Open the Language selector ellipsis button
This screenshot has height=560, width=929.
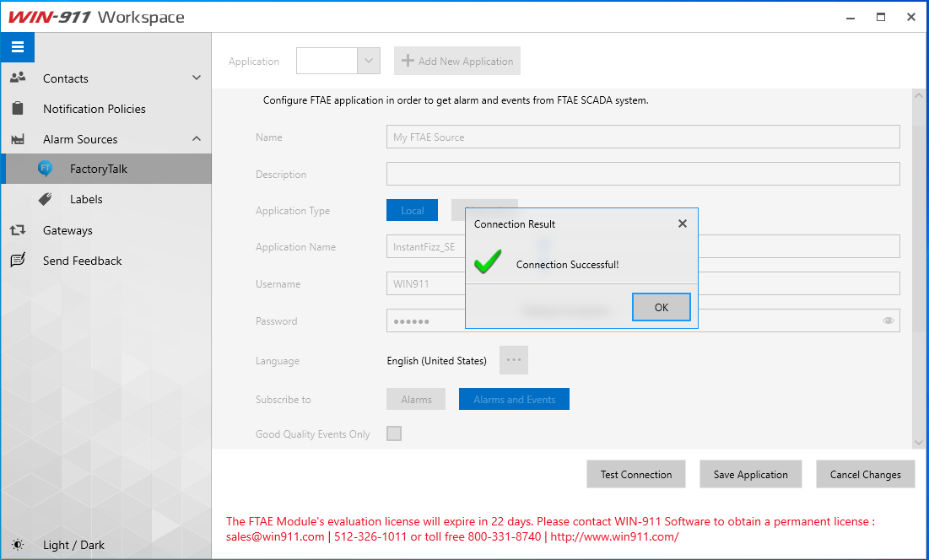[x=514, y=360]
